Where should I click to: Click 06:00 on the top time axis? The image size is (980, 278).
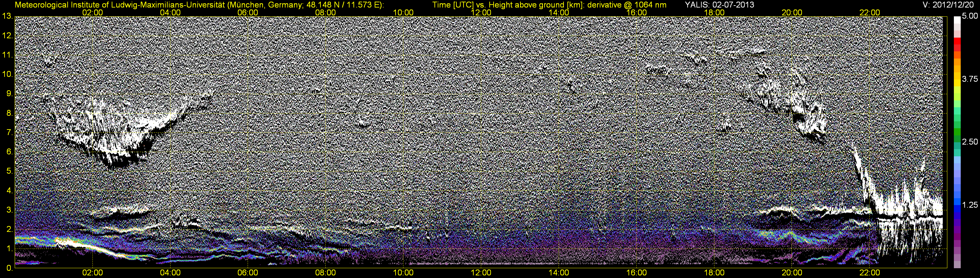pyautogui.click(x=248, y=12)
